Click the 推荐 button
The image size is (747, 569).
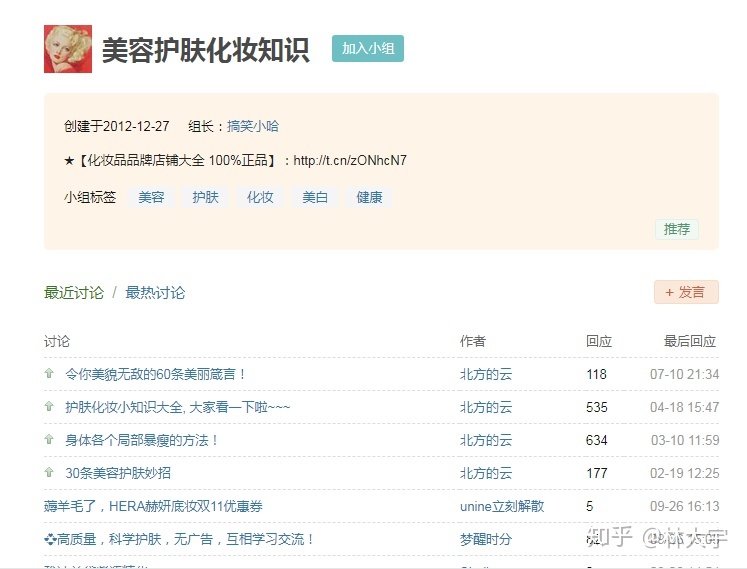677,229
